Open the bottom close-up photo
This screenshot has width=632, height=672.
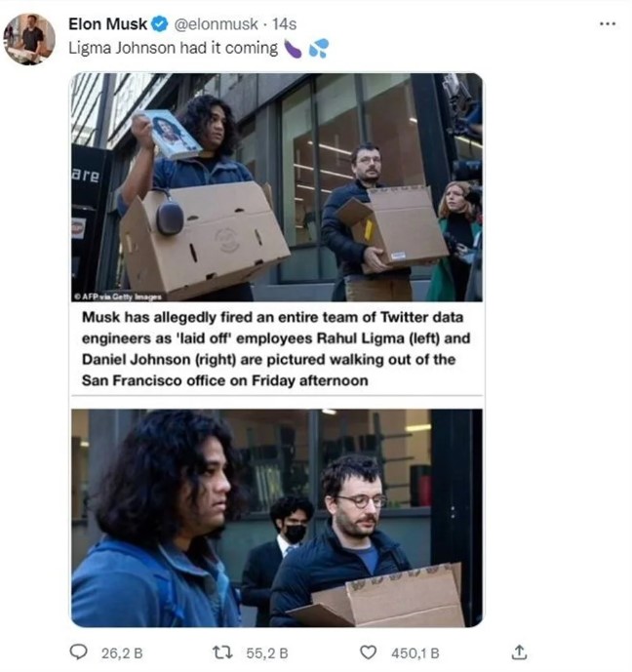[x=277, y=518]
